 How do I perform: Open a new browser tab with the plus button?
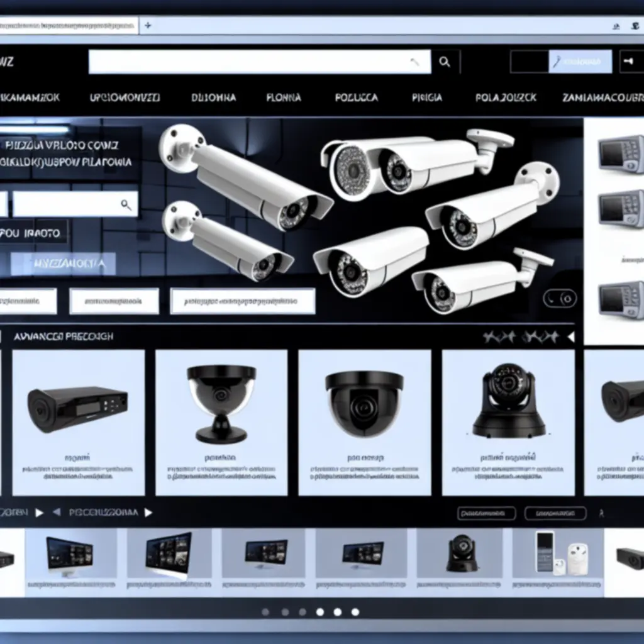(x=148, y=26)
